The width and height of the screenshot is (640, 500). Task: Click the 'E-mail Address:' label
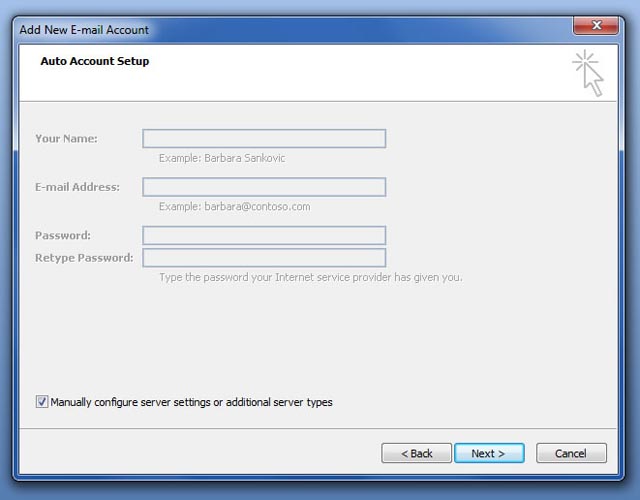(78, 187)
